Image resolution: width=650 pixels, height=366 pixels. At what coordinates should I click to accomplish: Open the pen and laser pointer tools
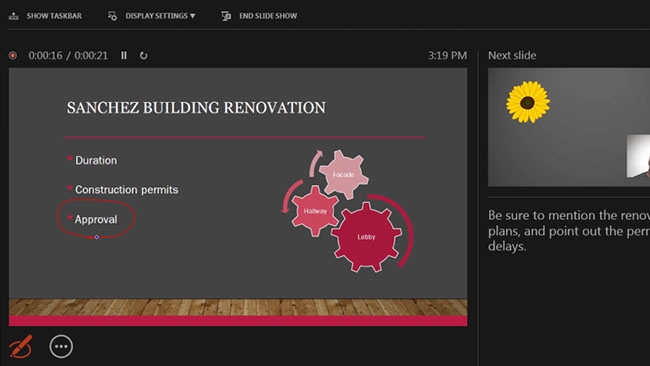20,346
